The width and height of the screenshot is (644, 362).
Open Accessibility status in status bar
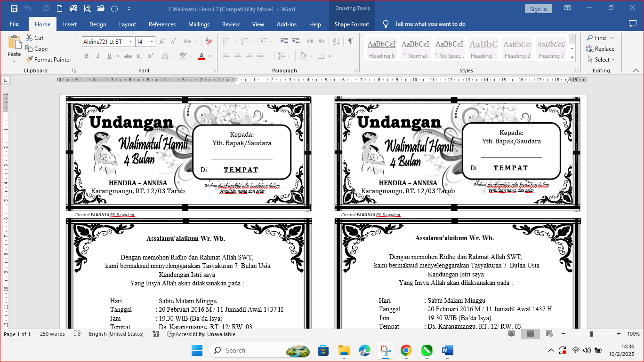[201, 334]
